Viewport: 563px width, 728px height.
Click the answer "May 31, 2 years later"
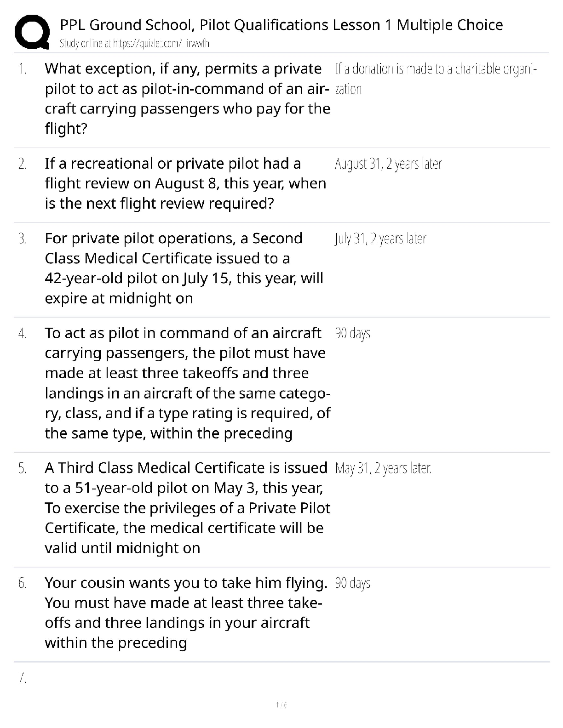coord(383,468)
